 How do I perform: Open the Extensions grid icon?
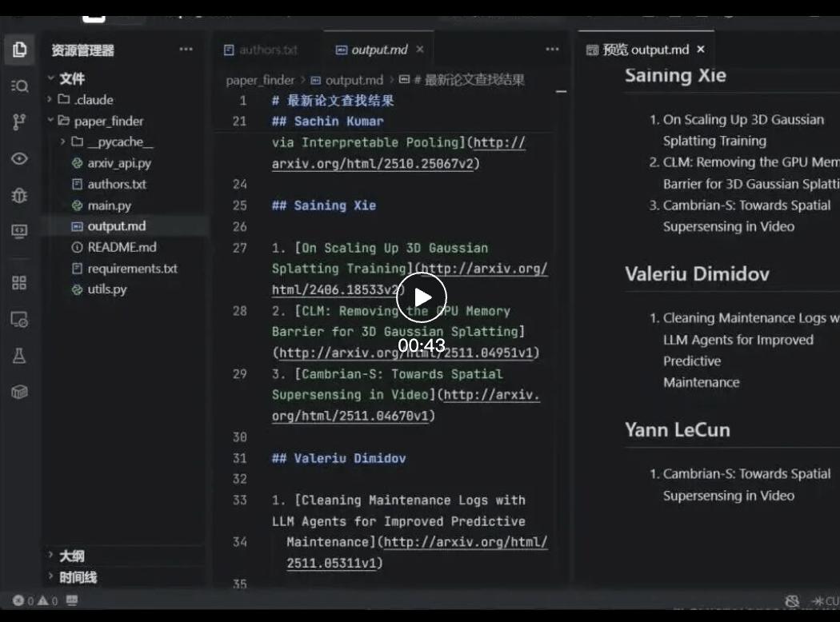19,283
